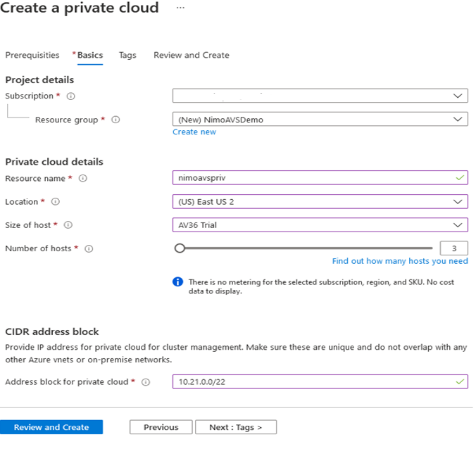Click the blue Review and Create button
476x456 pixels.
pyautogui.click(x=51, y=427)
